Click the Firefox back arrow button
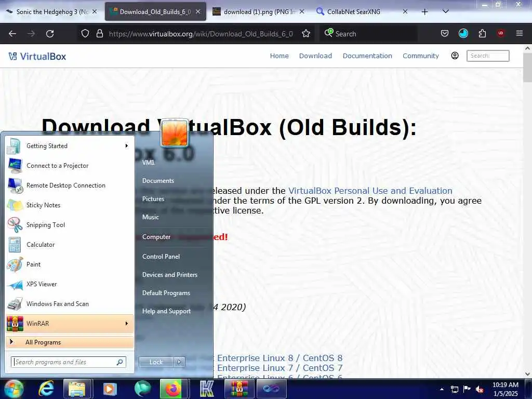Image resolution: width=532 pixels, height=399 pixels. click(12, 34)
